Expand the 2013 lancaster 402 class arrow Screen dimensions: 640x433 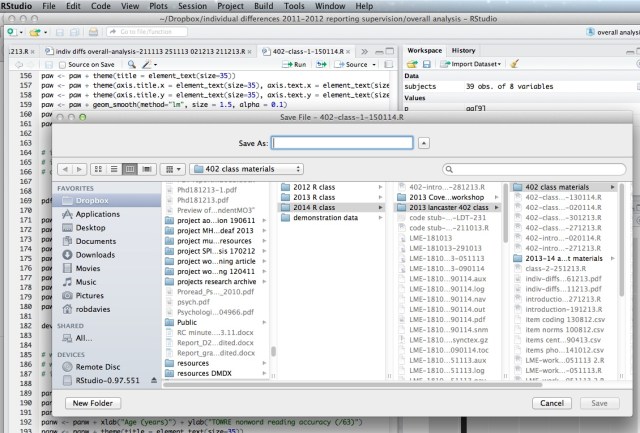[x=497, y=207]
